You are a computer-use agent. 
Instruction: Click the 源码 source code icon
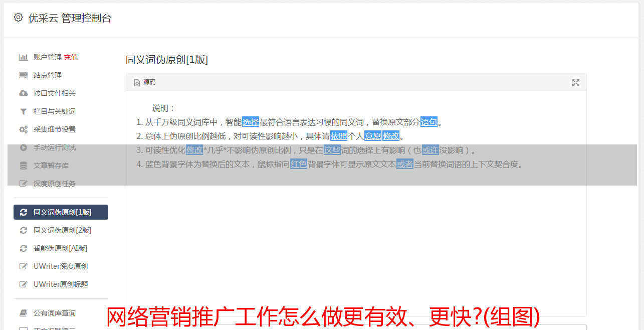click(x=137, y=82)
